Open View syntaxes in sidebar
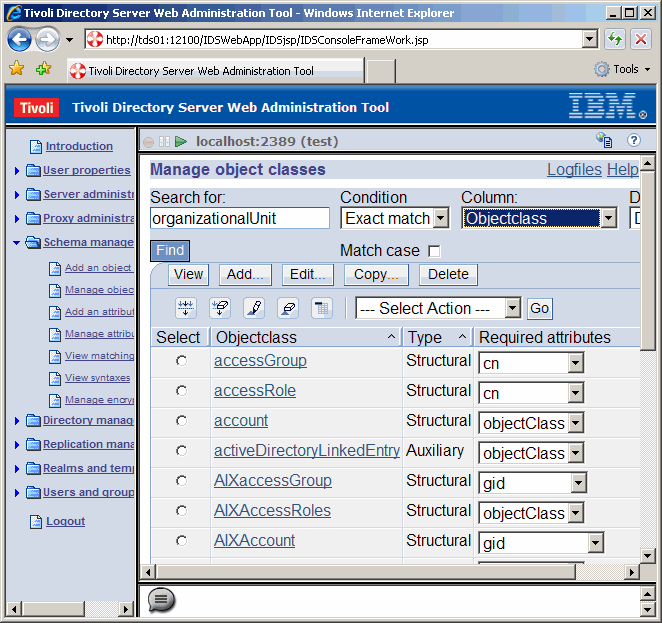This screenshot has height=623, width=662. tap(97, 378)
